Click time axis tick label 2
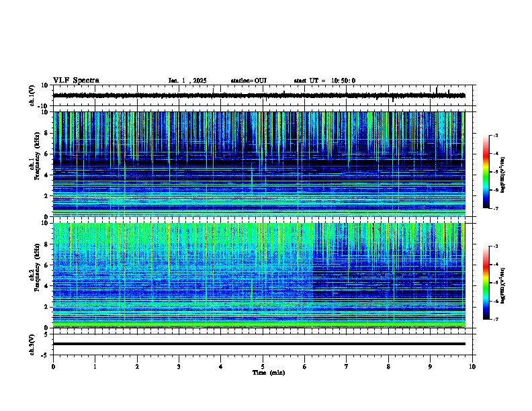 (137, 367)
